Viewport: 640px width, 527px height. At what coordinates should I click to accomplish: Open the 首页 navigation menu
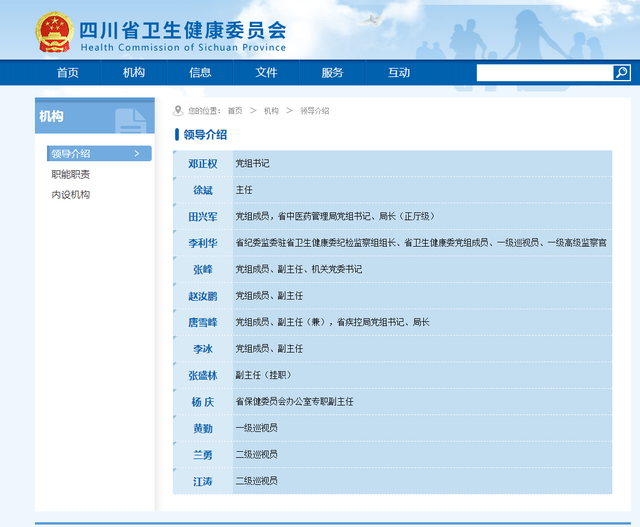click(67, 73)
